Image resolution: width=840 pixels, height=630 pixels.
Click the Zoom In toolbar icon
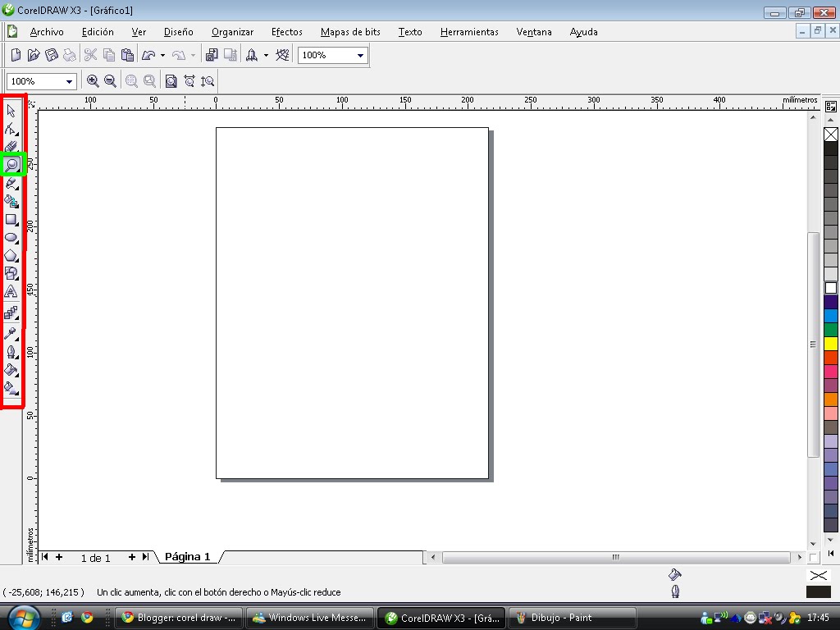coord(93,80)
